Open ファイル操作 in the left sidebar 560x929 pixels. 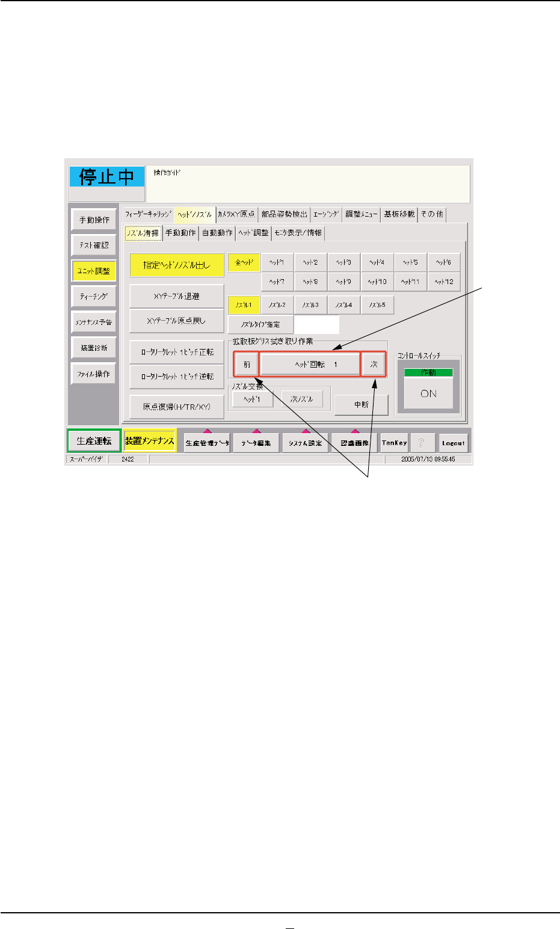94,374
